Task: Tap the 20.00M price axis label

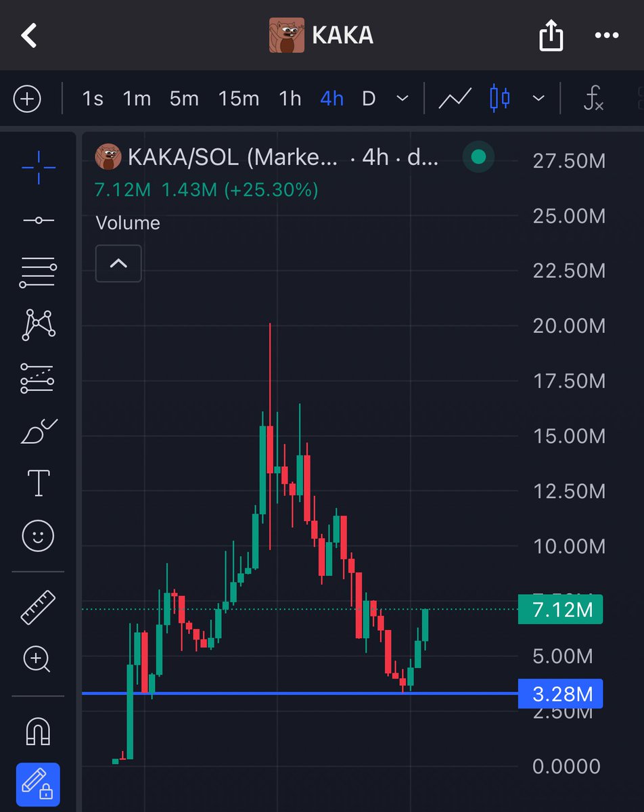Action: click(x=568, y=325)
